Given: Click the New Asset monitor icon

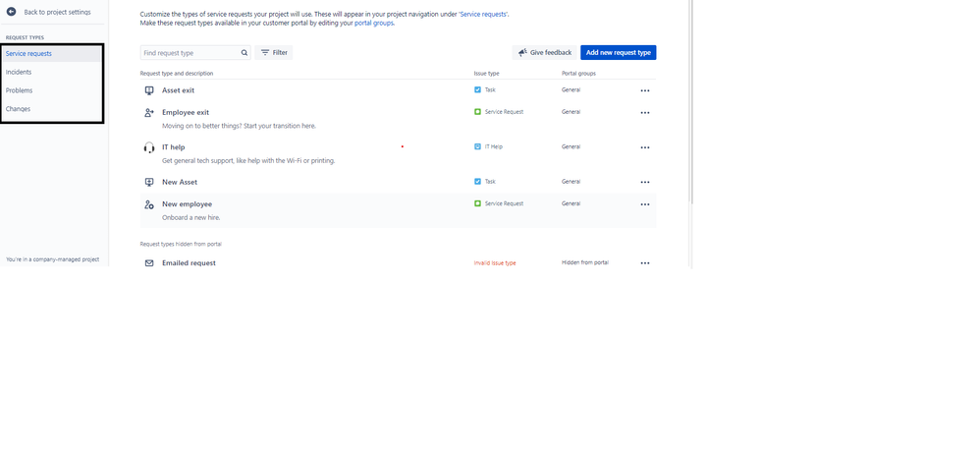Looking at the screenshot, I should click(148, 182).
